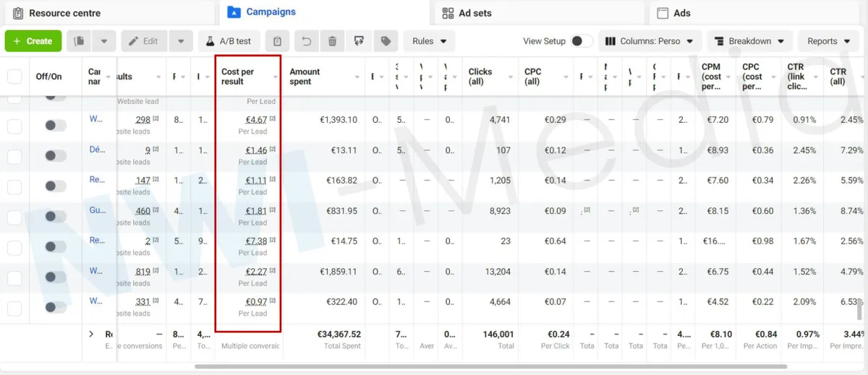The image size is (868, 375).
Task: Switch on the campaign with 147 leads
Action: (55, 186)
